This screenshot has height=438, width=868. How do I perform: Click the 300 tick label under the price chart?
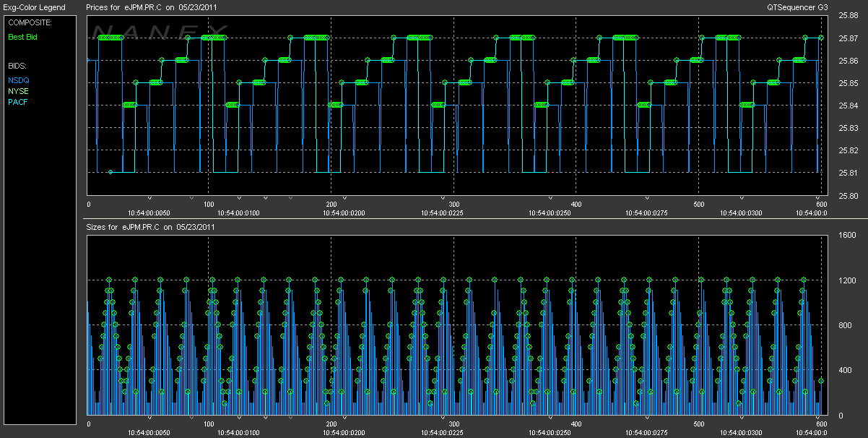[454, 205]
